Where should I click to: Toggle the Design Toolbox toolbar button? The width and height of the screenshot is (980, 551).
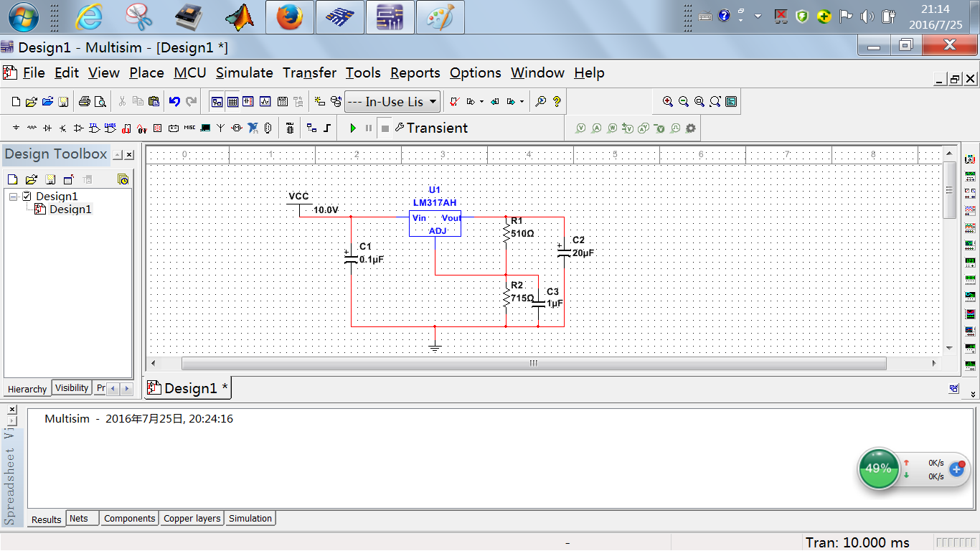tap(217, 102)
